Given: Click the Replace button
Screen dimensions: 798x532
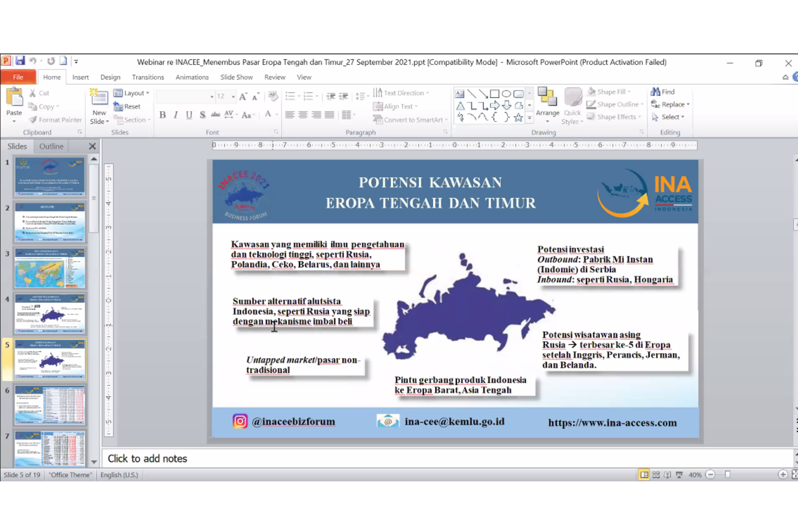Looking at the screenshot, I should point(670,104).
